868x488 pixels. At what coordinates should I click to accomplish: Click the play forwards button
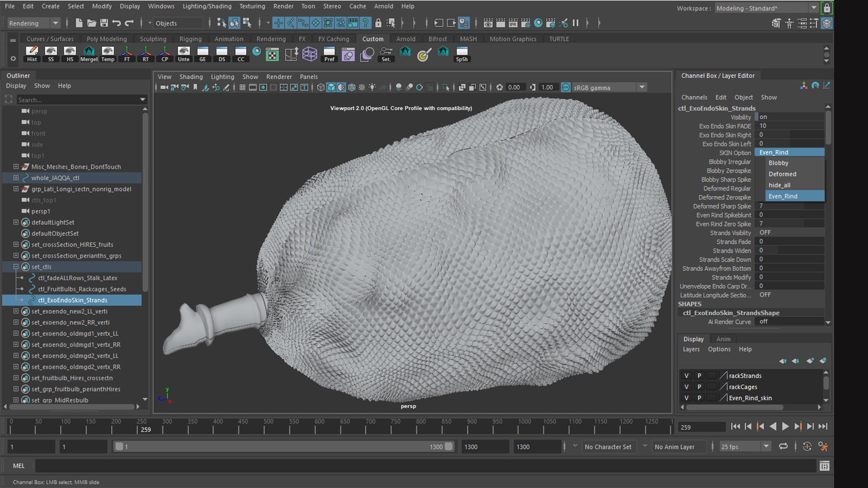point(785,427)
